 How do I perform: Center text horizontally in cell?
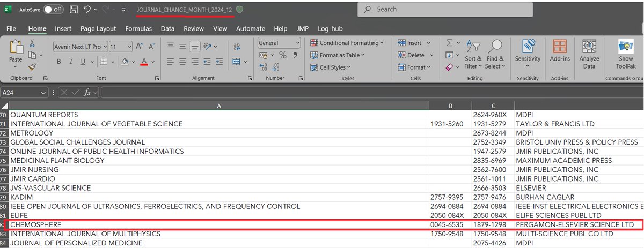click(x=182, y=62)
